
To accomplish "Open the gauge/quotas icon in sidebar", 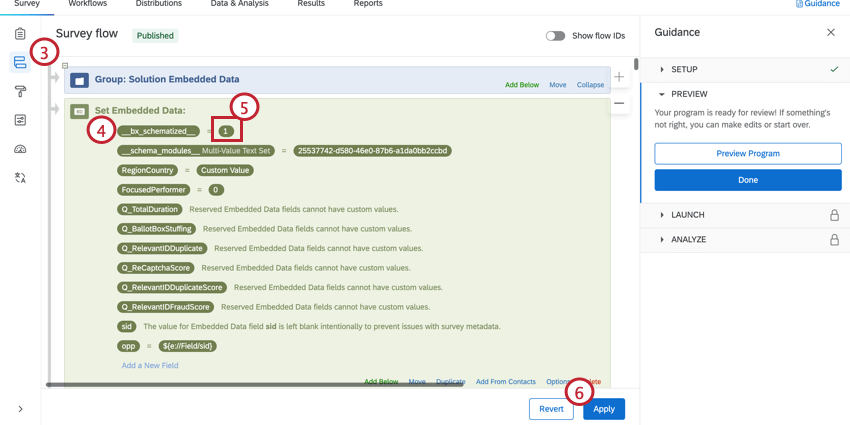I will 20,149.
